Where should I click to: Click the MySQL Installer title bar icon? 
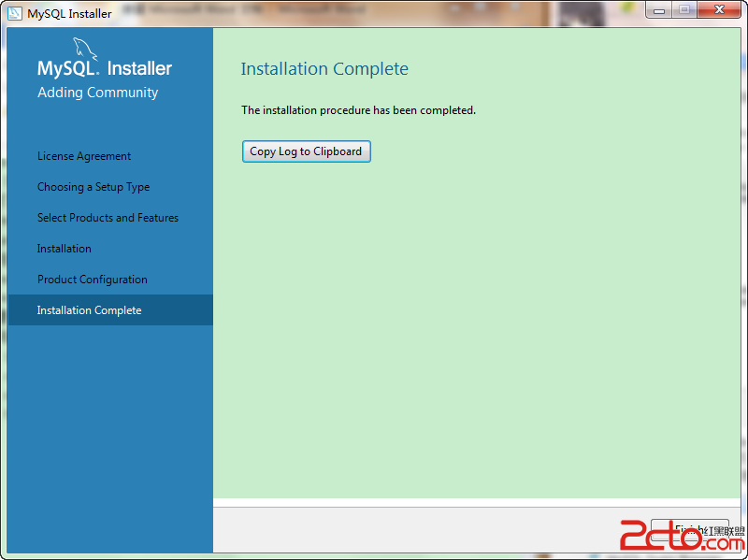click(x=14, y=13)
